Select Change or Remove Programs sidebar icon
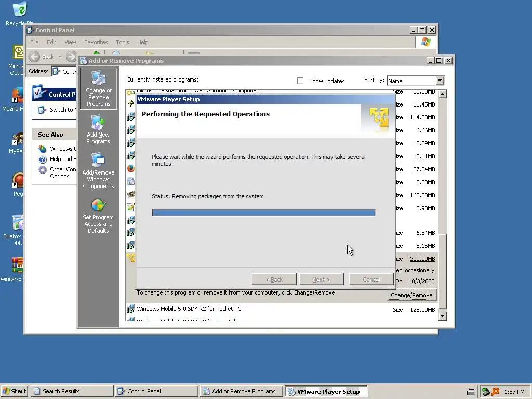This screenshot has width=532, height=399. (x=98, y=88)
